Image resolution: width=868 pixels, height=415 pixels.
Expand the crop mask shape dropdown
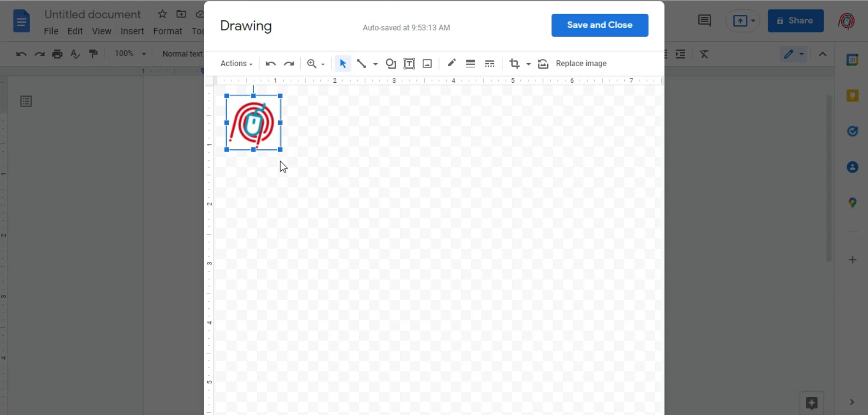coord(528,64)
